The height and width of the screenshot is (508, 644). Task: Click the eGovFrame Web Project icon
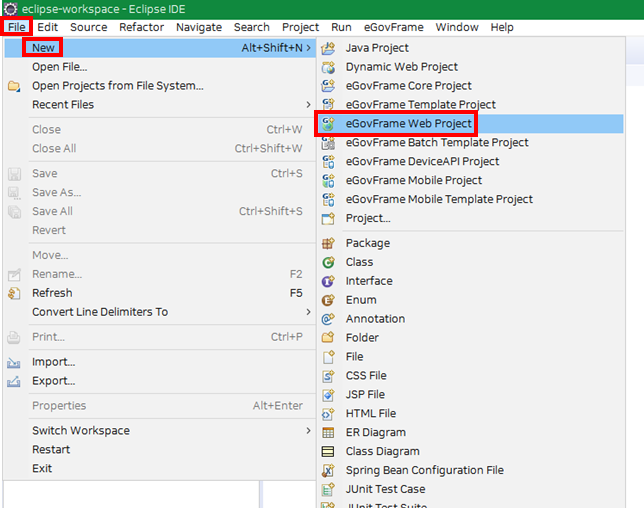click(328, 124)
